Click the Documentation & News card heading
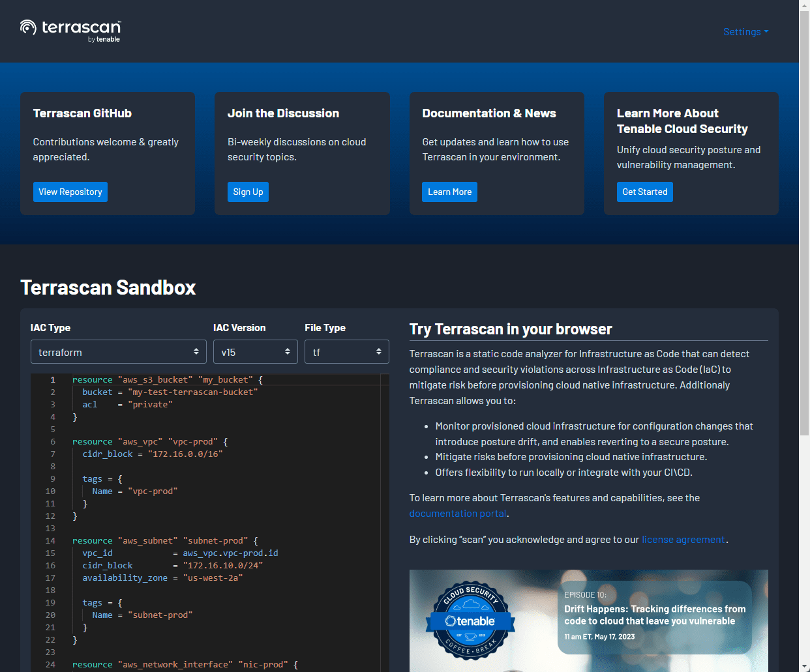This screenshot has height=672, width=810. click(x=489, y=113)
